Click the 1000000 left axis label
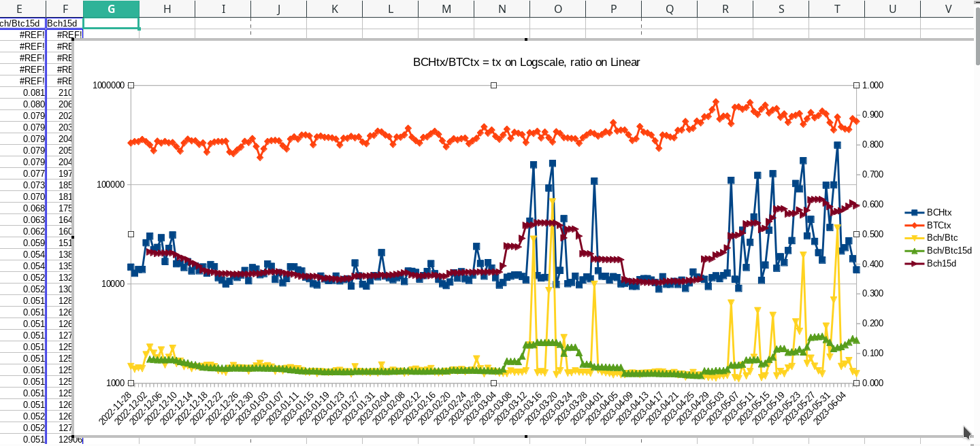 pos(108,86)
